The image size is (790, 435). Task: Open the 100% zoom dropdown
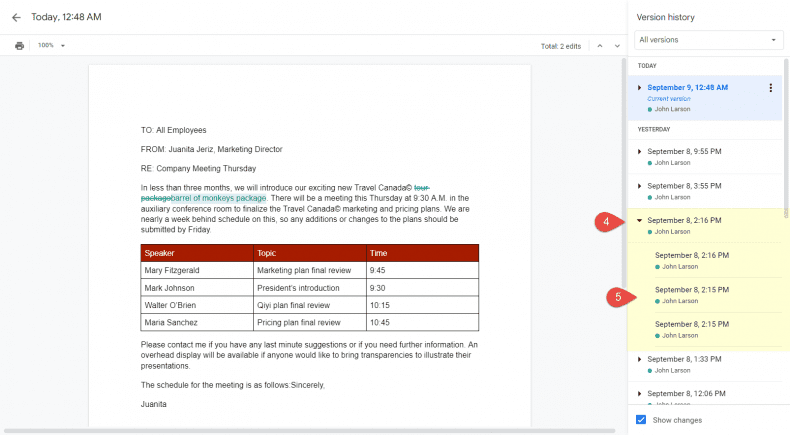click(x=51, y=45)
